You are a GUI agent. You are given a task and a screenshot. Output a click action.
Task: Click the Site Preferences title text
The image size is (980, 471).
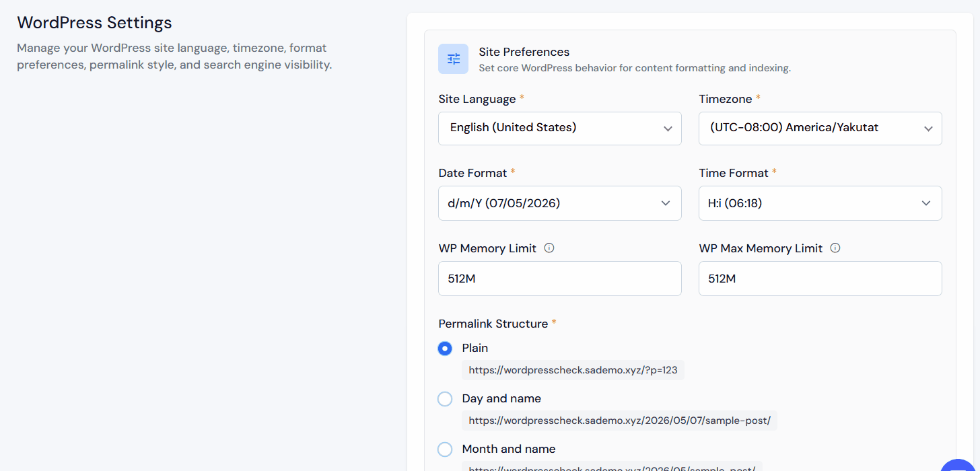pyautogui.click(x=524, y=52)
